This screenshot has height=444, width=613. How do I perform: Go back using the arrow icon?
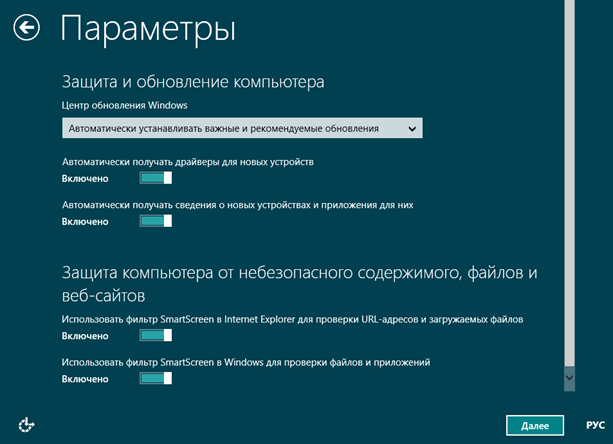click(x=26, y=28)
